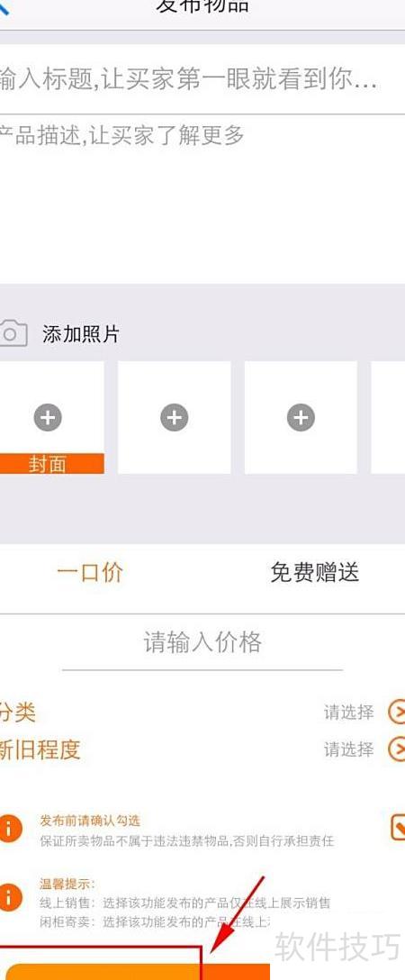Screen dimensions: 405x980
Task: Click 请选择 next to 新旧程度
Action: (349, 749)
